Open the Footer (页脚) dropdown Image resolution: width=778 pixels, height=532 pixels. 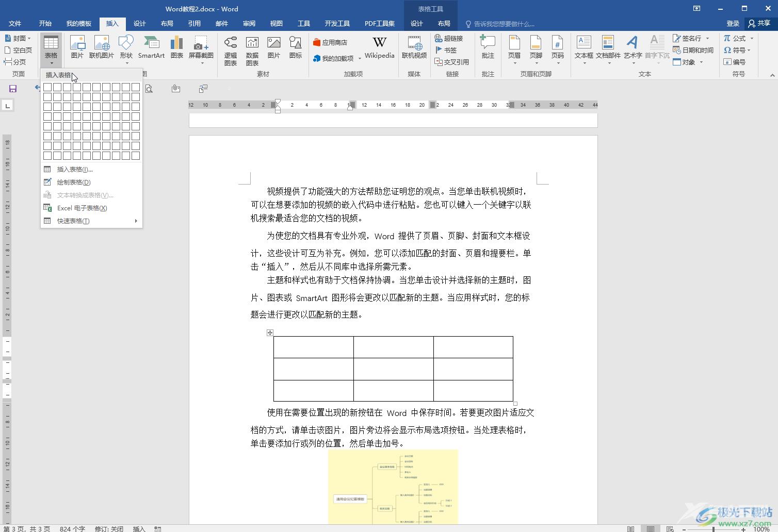coord(536,50)
